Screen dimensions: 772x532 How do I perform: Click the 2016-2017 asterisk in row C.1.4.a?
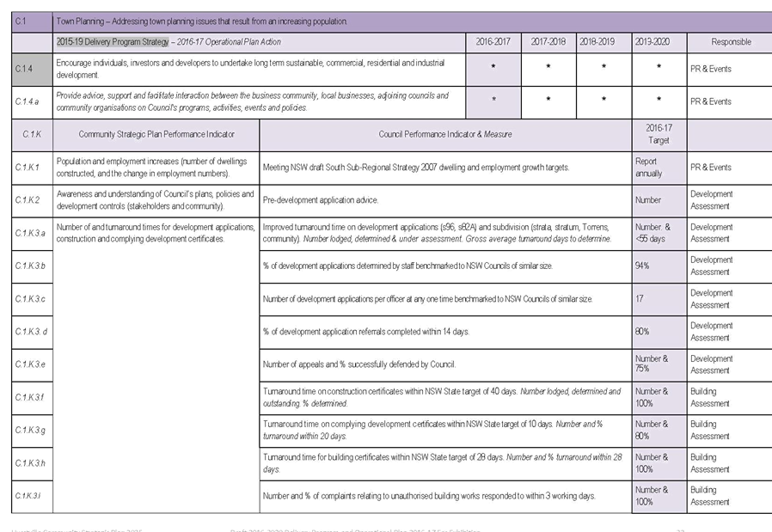[x=493, y=101]
